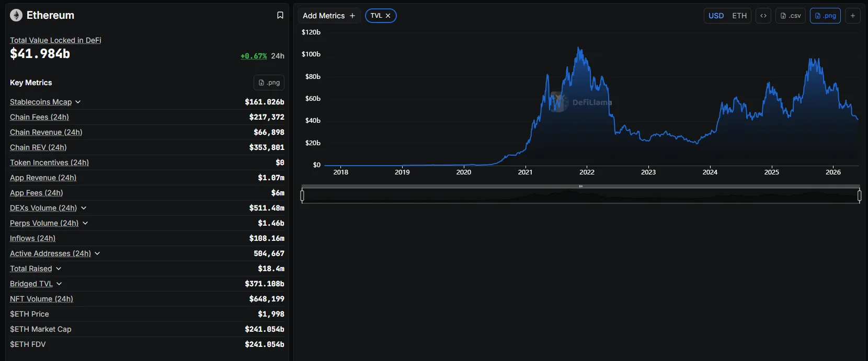Expand the Total Raised row
This screenshot has width=868, height=361.
coord(59,269)
